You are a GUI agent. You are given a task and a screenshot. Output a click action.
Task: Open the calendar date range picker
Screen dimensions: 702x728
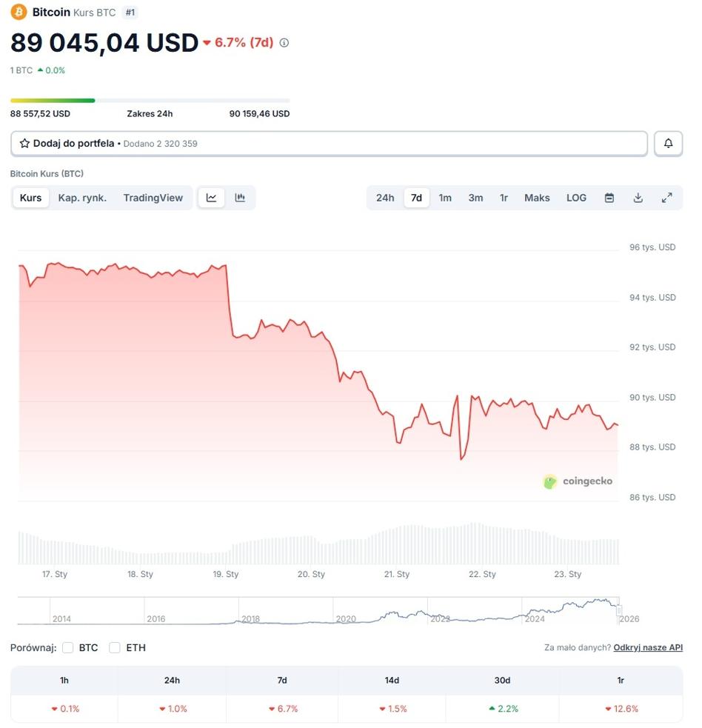point(609,198)
